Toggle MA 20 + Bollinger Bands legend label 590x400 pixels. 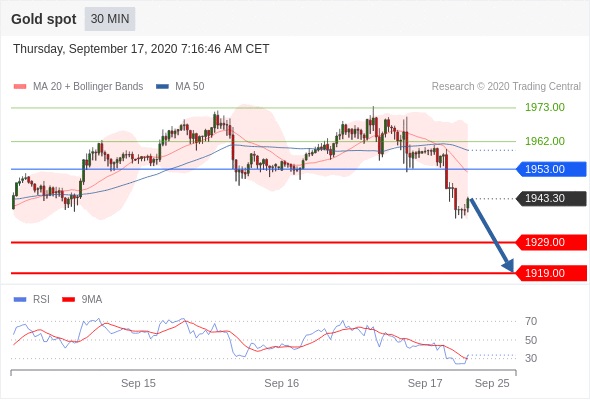pyautogui.click(x=88, y=87)
